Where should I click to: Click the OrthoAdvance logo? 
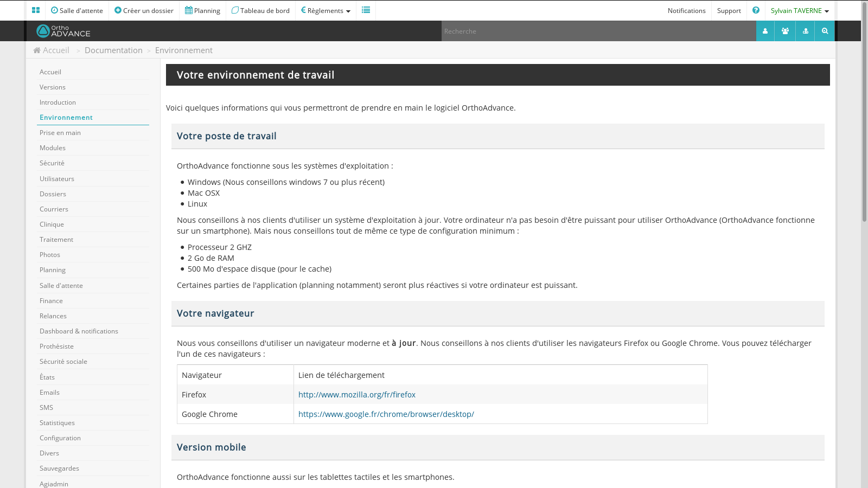(x=63, y=31)
